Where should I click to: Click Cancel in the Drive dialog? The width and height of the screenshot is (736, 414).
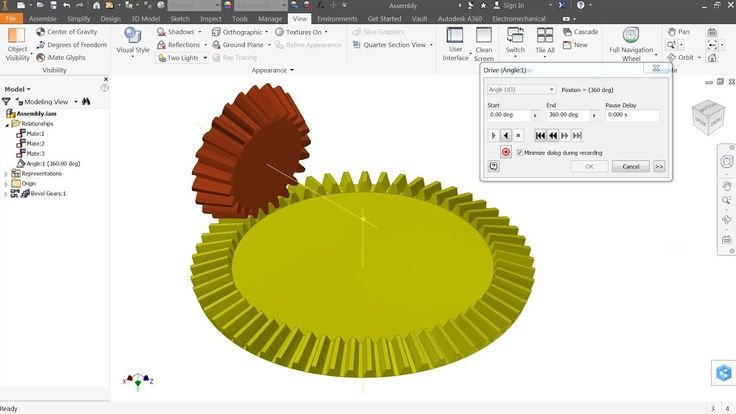[x=630, y=166]
